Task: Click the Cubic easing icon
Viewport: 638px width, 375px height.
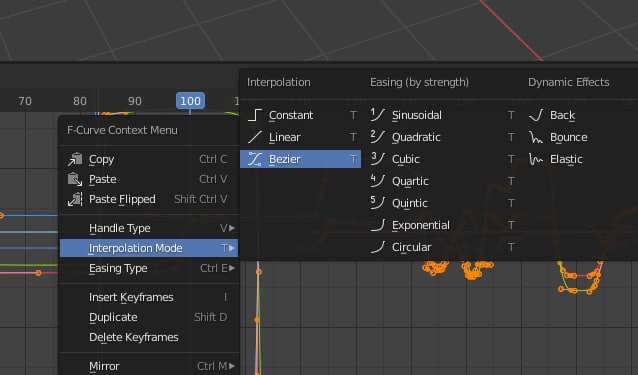Action: coord(378,159)
